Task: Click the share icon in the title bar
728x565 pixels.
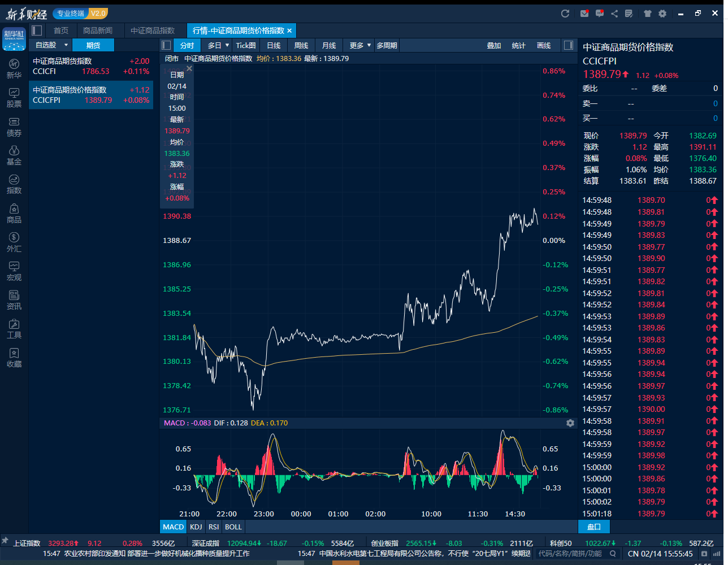Action: pos(614,14)
